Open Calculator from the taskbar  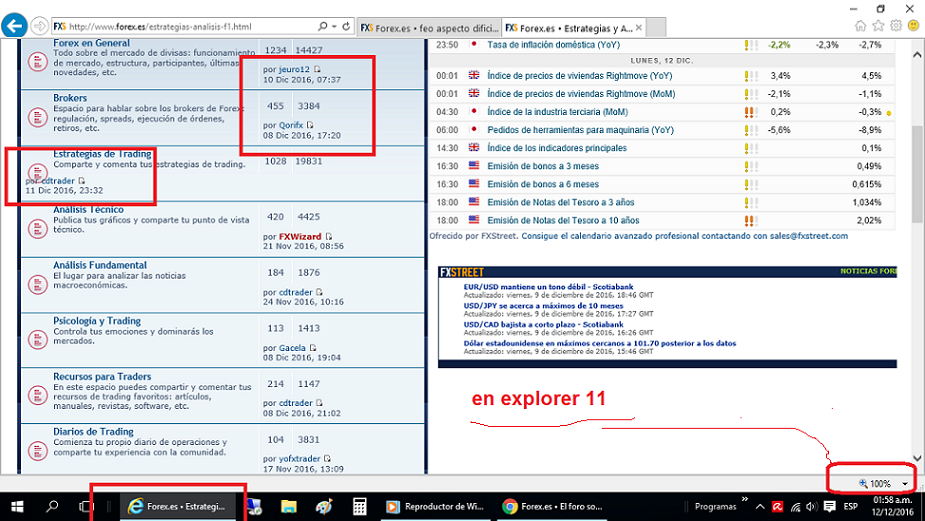coord(360,507)
